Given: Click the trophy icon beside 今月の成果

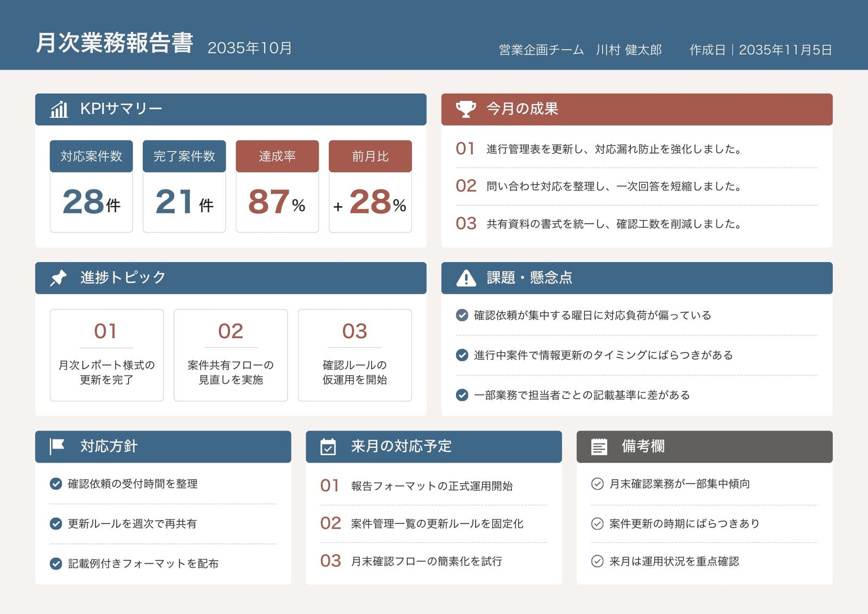Looking at the screenshot, I should click(465, 109).
